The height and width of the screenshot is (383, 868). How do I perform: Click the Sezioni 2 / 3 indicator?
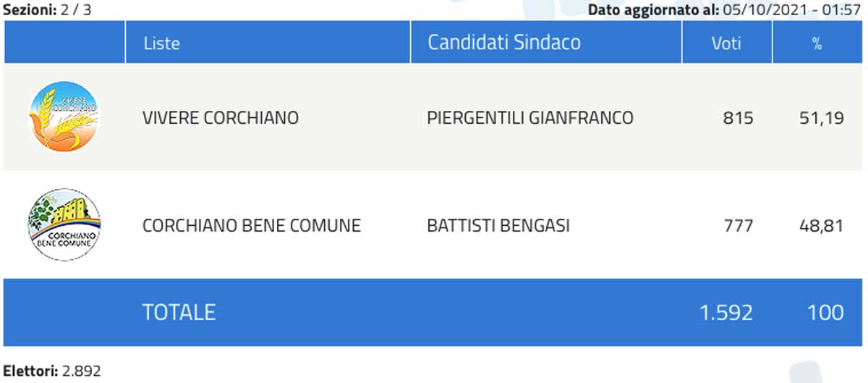(x=48, y=9)
